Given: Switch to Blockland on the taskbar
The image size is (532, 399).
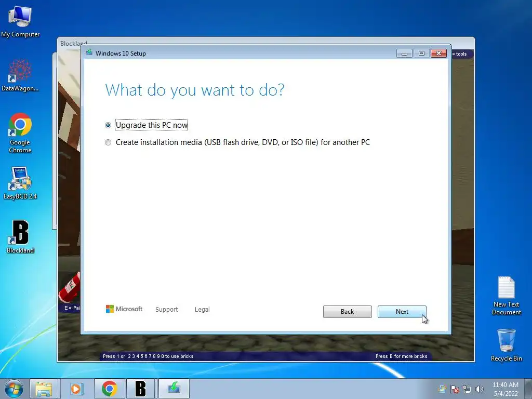Looking at the screenshot, I should click(141, 389).
